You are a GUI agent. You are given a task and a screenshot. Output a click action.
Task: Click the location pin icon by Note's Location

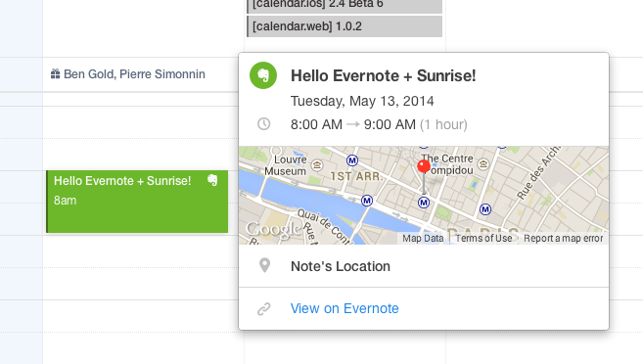265,265
